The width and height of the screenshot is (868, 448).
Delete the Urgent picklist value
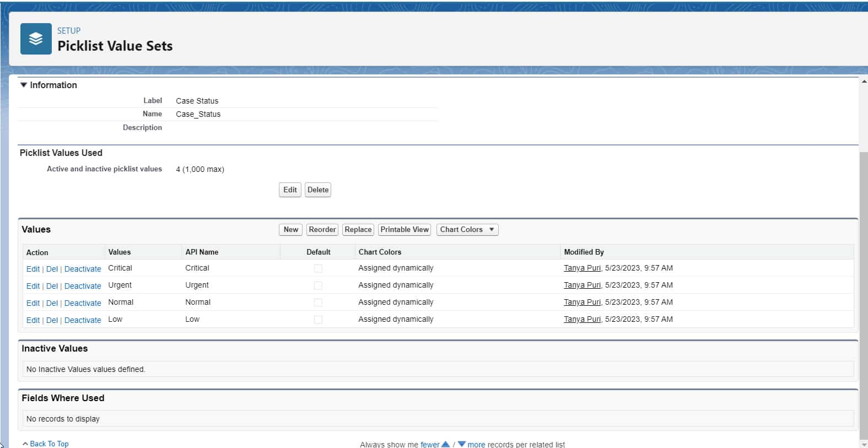click(52, 286)
